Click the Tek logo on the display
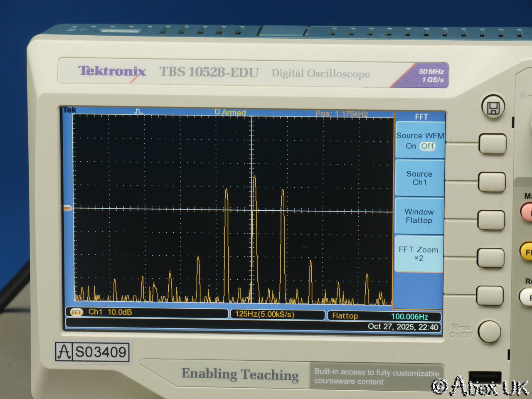The width and height of the screenshot is (532, 399). pyautogui.click(x=70, y=110)
